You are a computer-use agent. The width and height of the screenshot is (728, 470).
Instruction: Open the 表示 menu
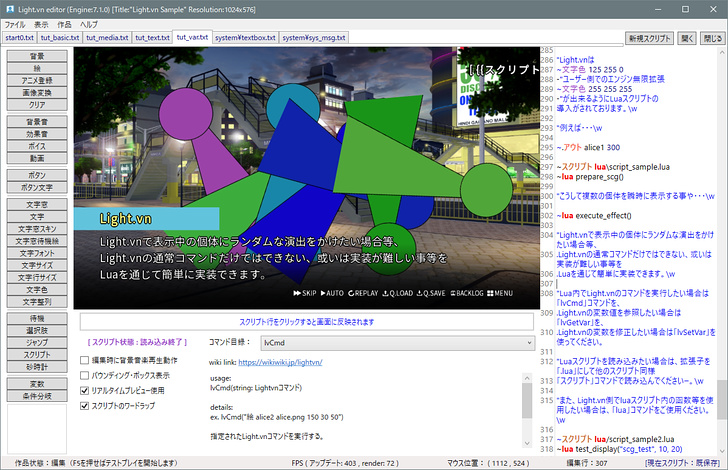pos(41,25)
